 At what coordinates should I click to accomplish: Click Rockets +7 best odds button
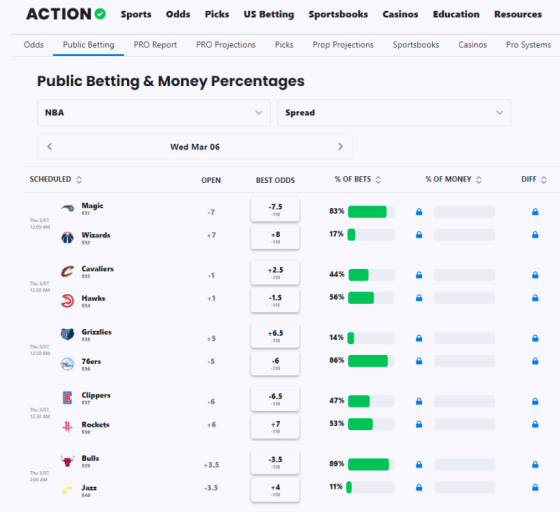tap(275, 427)
